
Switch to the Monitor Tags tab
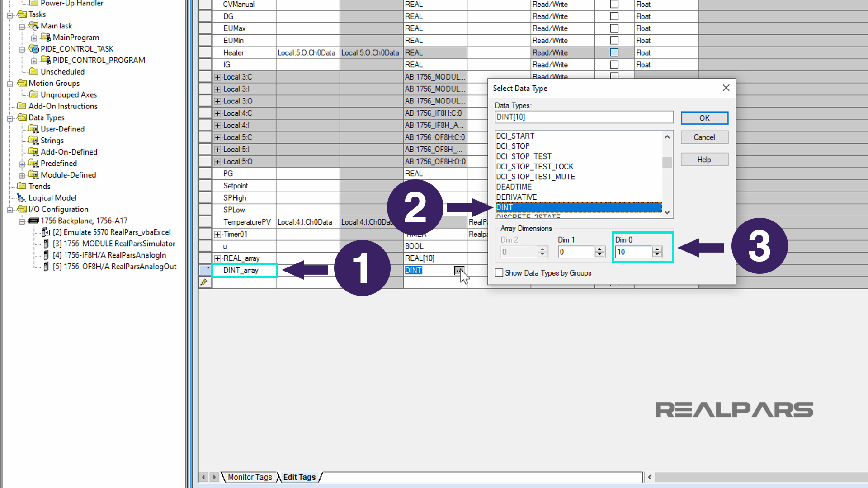[x=250, y=477]
